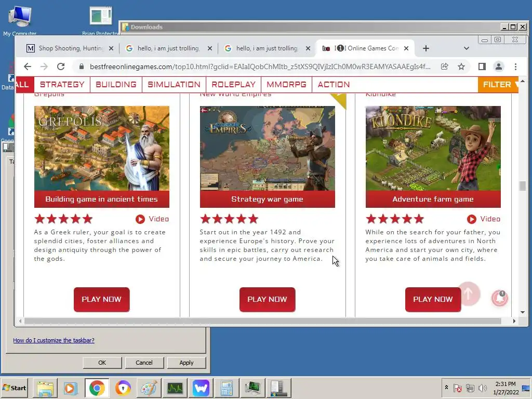Open the media player taskbar icon
The image size is (532, 399).
point(71,388)
